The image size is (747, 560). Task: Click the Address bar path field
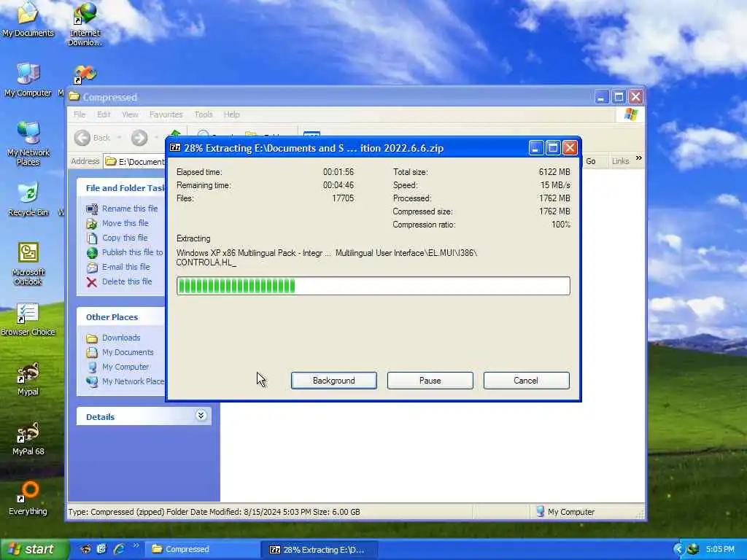click(x=136, y=161)
